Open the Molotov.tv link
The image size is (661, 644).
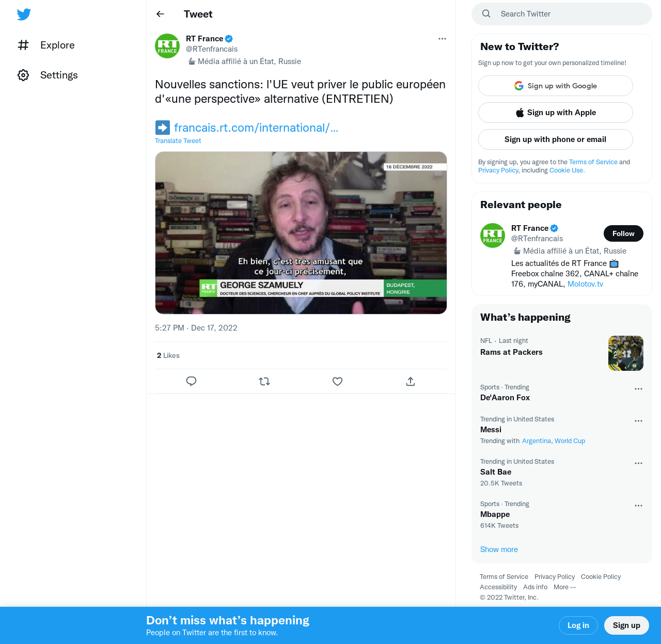(585, 284)
